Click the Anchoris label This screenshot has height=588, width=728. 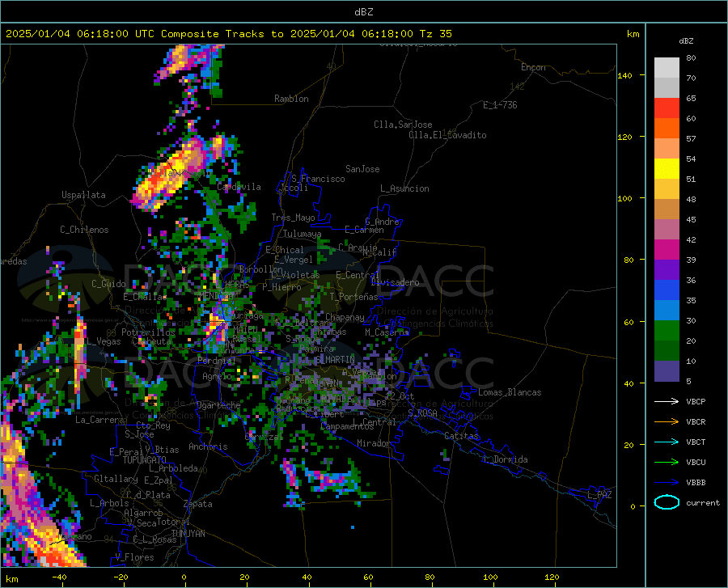[x=208, y=446]
